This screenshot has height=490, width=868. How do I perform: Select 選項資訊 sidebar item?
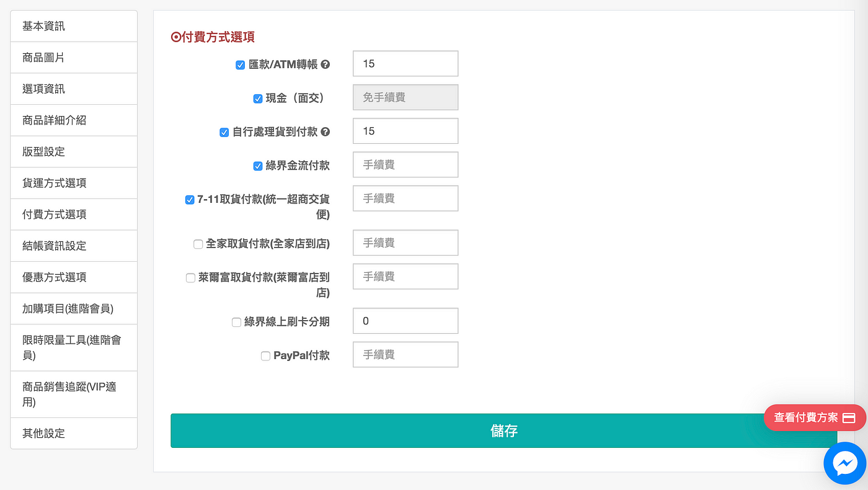point(74,89)
